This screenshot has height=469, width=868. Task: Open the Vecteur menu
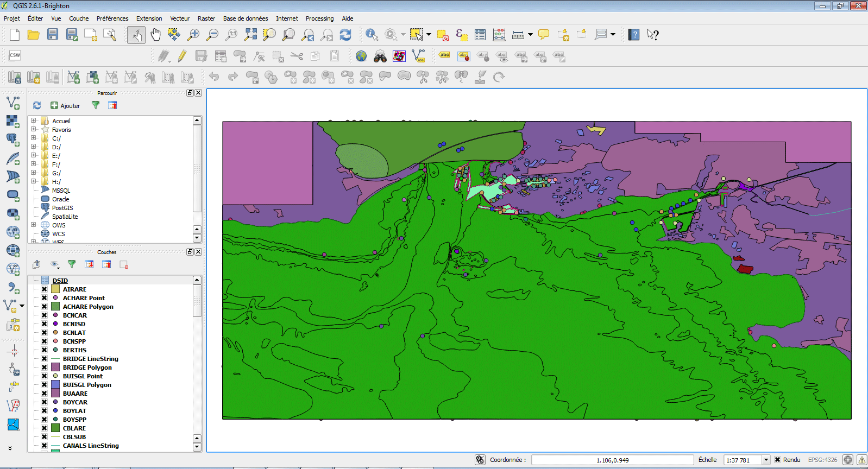click(x=179, y=18)
